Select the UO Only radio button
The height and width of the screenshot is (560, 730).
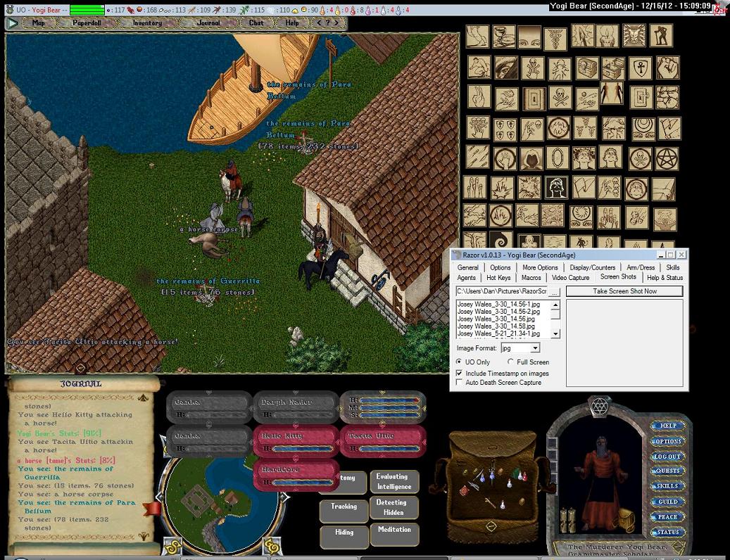(460, 362)
